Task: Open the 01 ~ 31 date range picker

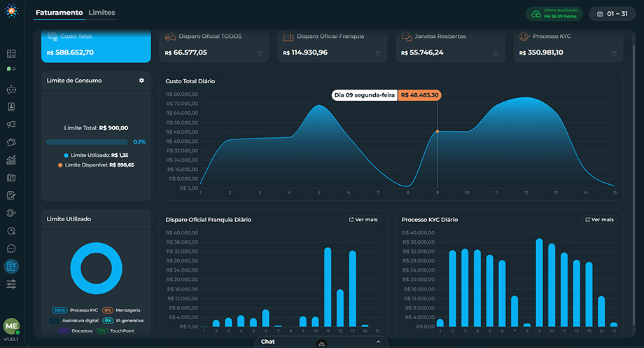Action: [x=612, y=14]
